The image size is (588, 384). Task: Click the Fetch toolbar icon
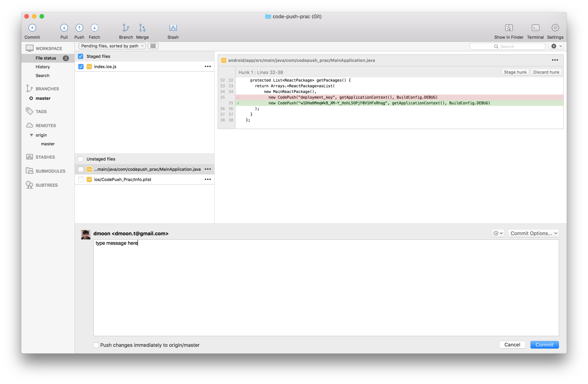(x=95, y=28)
